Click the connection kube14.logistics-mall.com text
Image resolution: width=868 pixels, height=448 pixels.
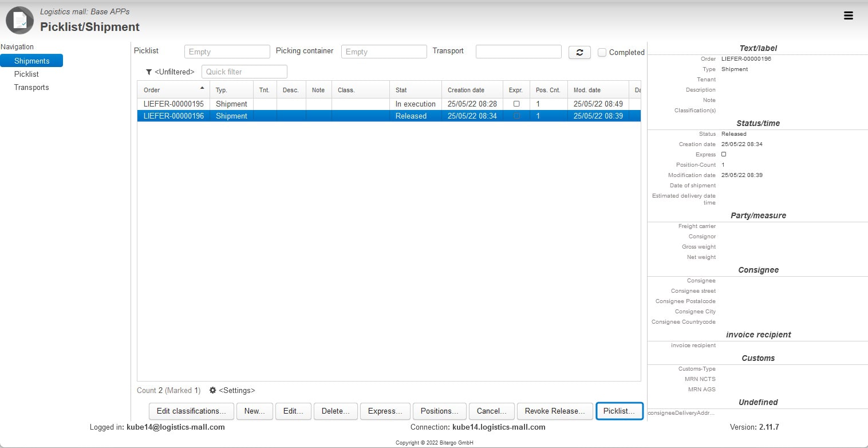499,427
